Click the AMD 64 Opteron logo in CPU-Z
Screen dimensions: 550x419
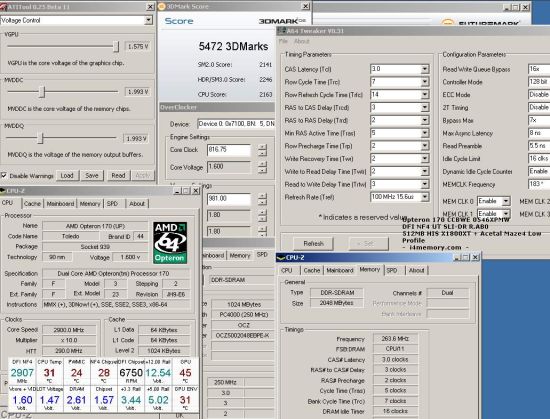pos(170,243)
